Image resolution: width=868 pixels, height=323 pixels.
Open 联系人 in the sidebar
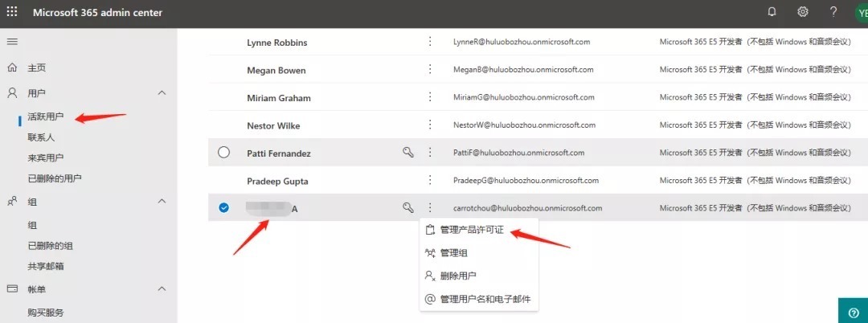pos(41,137)
